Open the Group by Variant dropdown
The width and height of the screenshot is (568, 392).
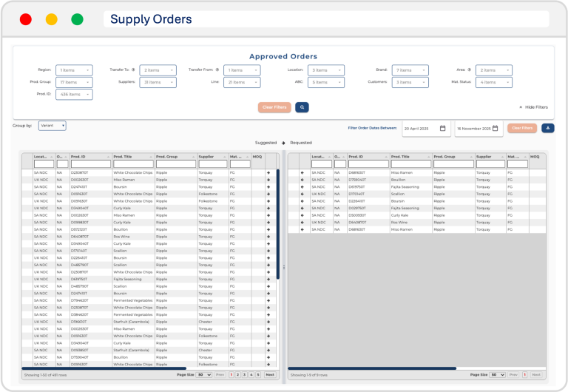point(53,126)
